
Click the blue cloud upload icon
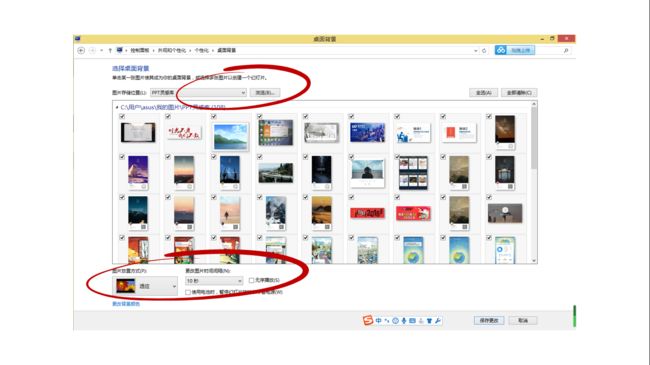[501, 50]
